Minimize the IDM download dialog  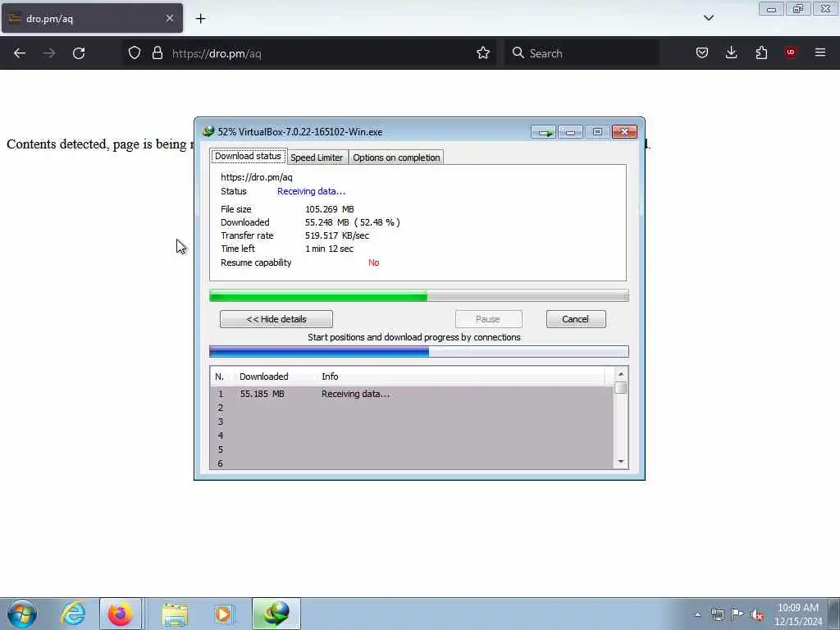click(571, 132)
